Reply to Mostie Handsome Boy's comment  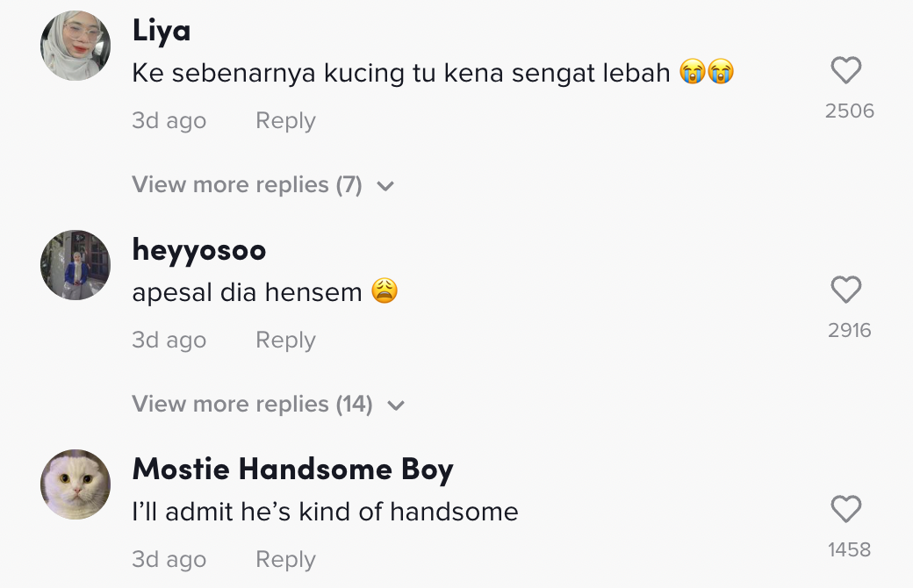pos(285,560)
